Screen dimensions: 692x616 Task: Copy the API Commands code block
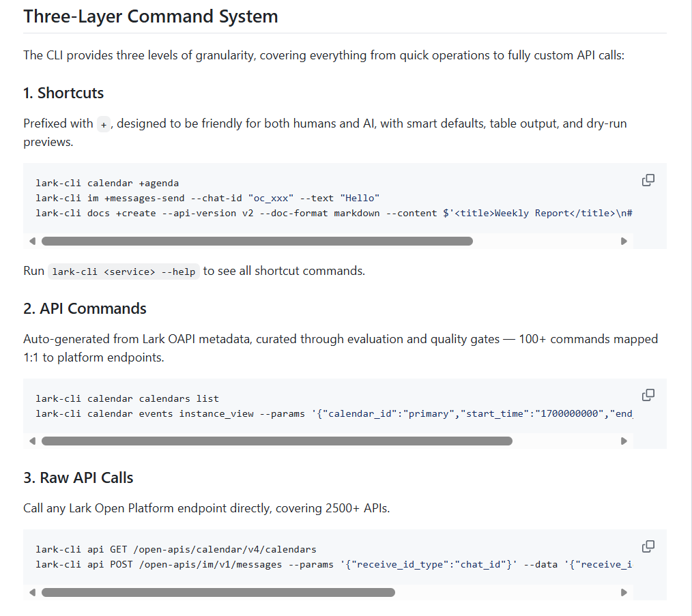pyautogui.click(x=648, y=395)
